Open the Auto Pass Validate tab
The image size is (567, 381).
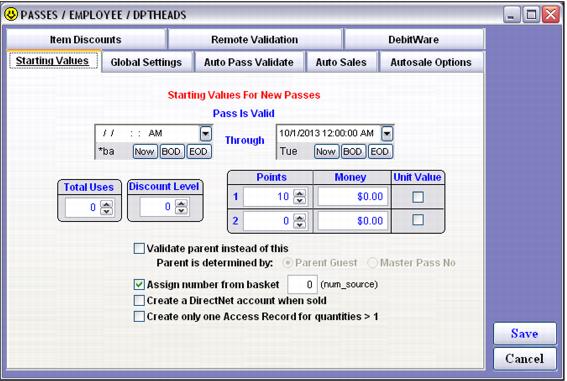coord(249,62)
